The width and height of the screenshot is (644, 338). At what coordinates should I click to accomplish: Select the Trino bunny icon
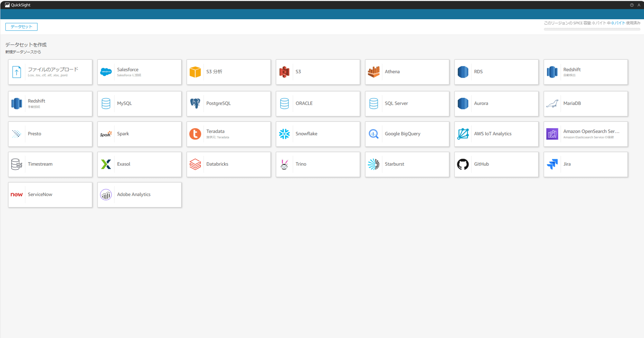(284, 164)
